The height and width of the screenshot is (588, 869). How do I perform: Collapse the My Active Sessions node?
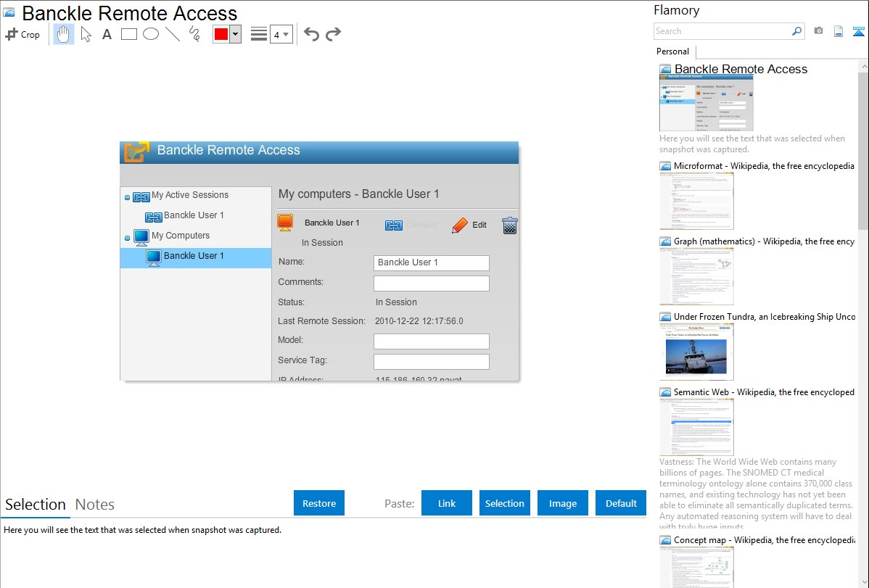point(127,197)
